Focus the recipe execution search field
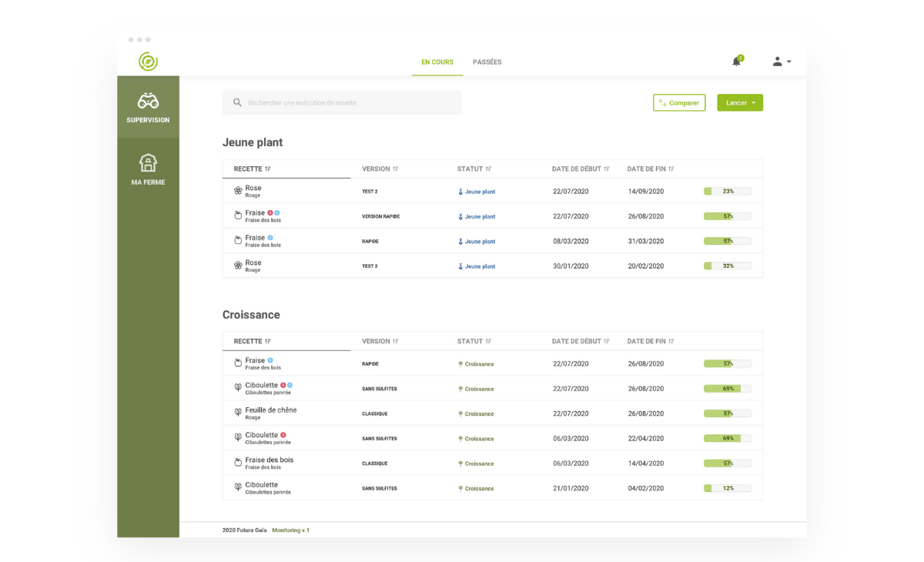Image resolution: width=924 pixels, height=562 pixels. tap(342, 102)
